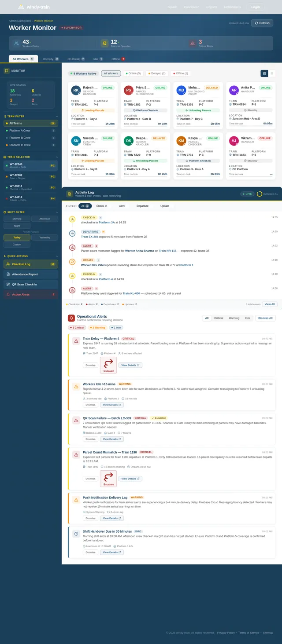Collapse the Shift Filter section
Image resolution: width=282 pixels, height=644 pixels.
pos(56,212)
